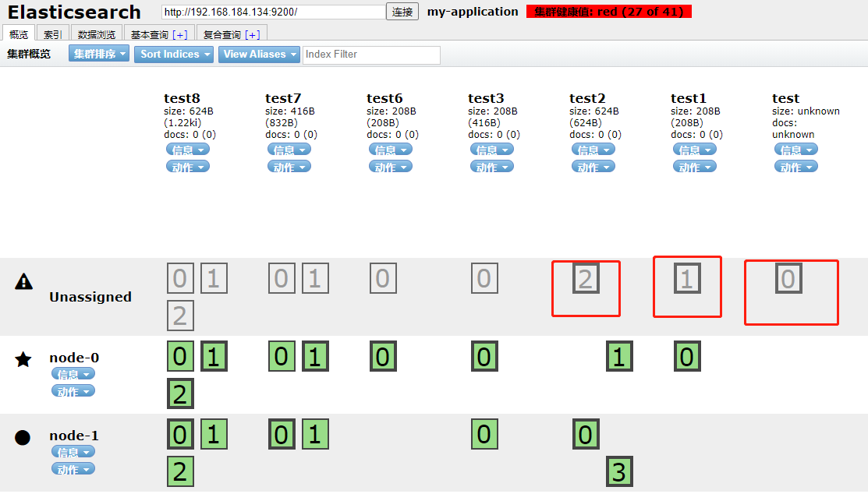This screenshot has height=501, width=868.
Task: Click node-0 shard 0 of test7
Action: pos(282,356)
